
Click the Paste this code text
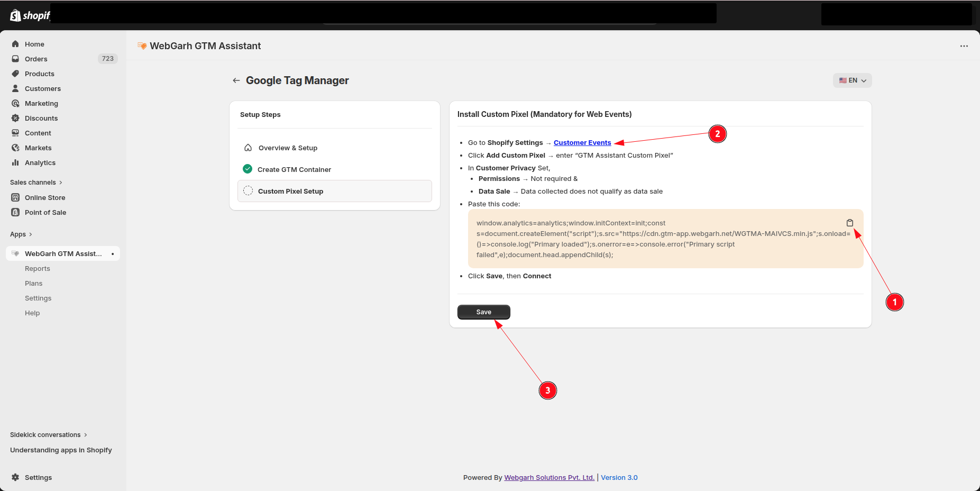tap(494, 204)
